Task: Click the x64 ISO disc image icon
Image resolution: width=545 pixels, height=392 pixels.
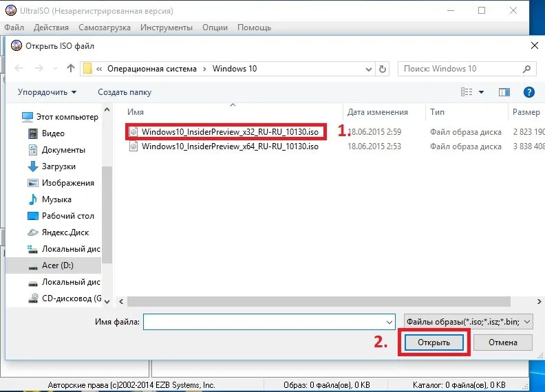Action: click(133, 146)
